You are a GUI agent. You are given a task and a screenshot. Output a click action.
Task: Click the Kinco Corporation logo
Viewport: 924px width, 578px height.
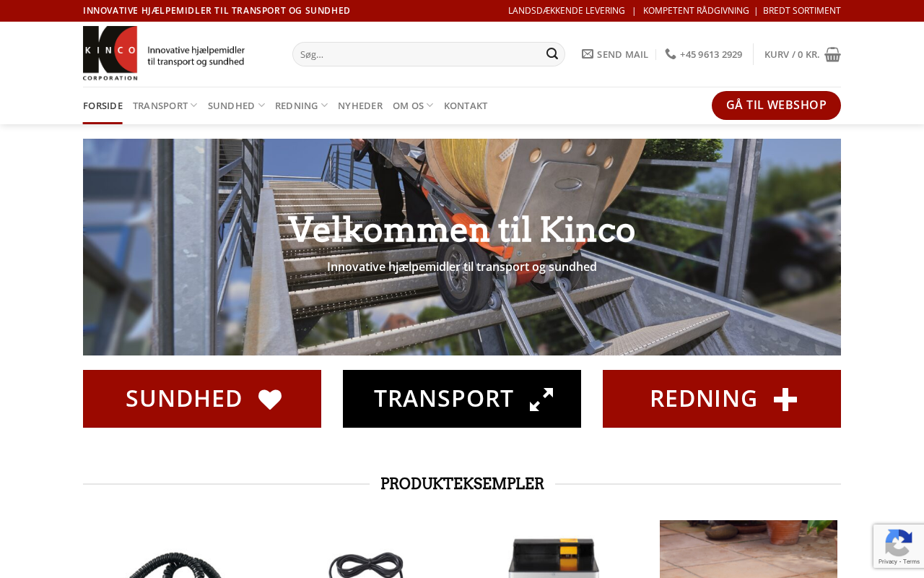[x=164, y=53]
